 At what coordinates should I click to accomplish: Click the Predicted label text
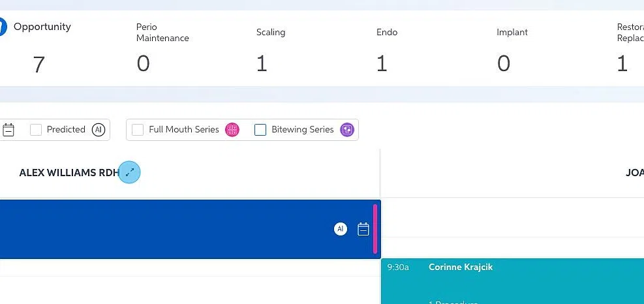click(x=66, y=129)
